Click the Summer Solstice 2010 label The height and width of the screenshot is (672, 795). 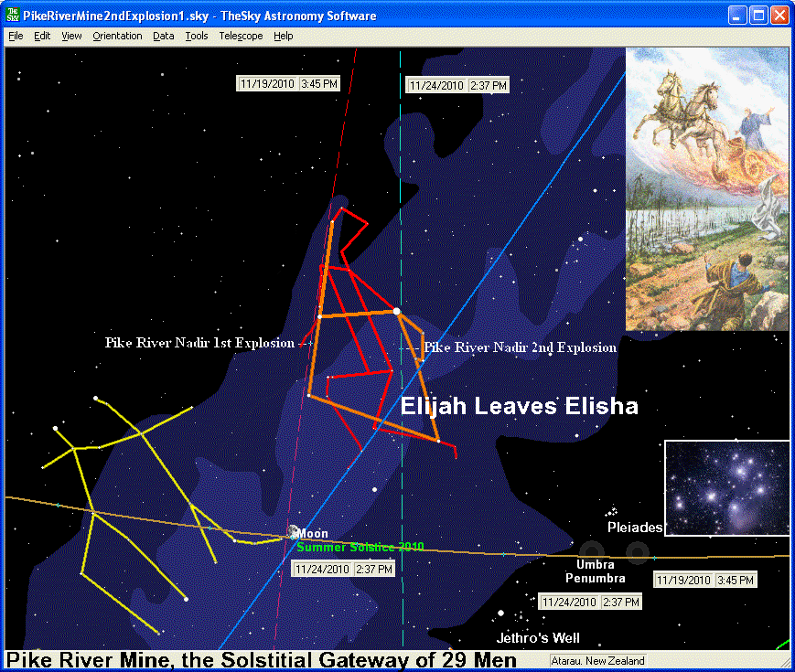[x=360, y=547]
